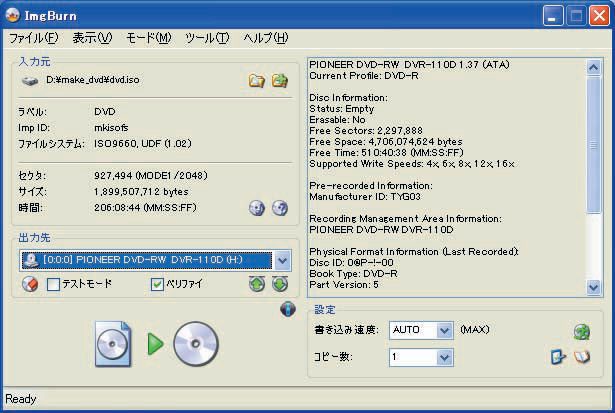Start burning with the green play arrow
This screenshot has width=615, height=413.
click(155, 344)
